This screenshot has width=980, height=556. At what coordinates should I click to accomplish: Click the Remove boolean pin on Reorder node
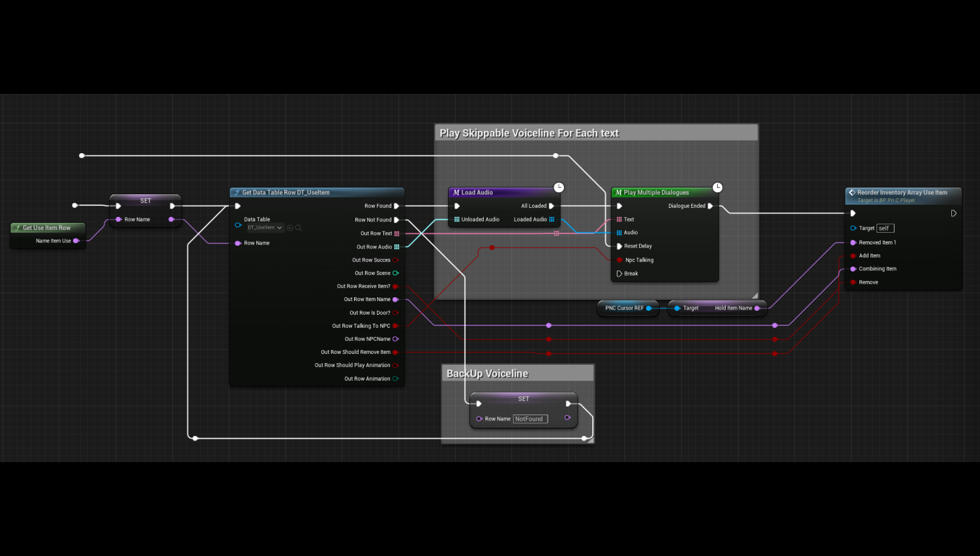pyautogui.click(x=853, y=282)
